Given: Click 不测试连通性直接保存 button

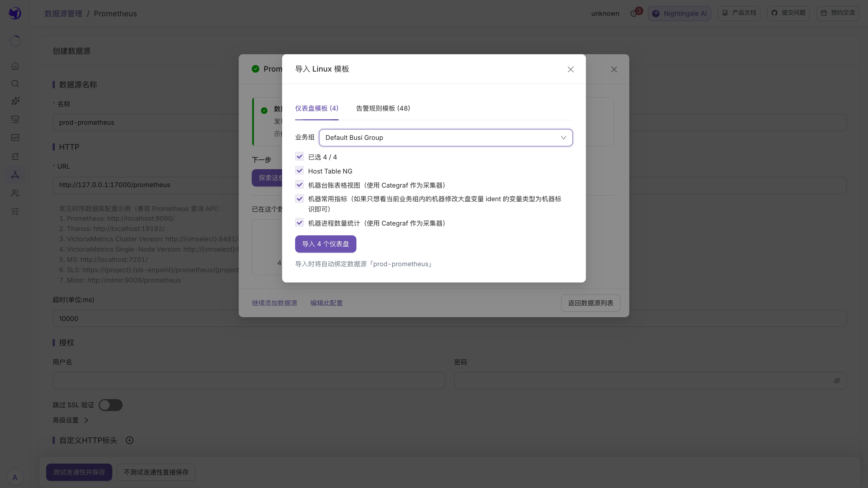Looking at the screenshot, I should click(x=156, y=472).
